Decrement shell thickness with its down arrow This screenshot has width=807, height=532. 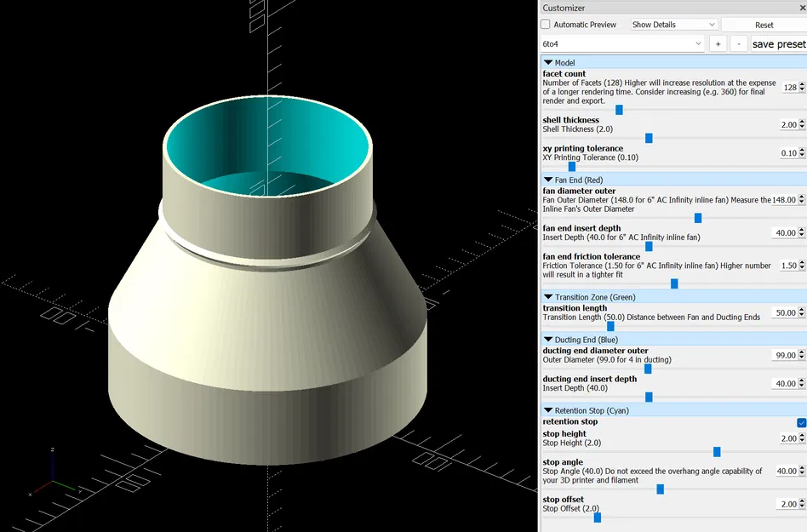point(803,127)
